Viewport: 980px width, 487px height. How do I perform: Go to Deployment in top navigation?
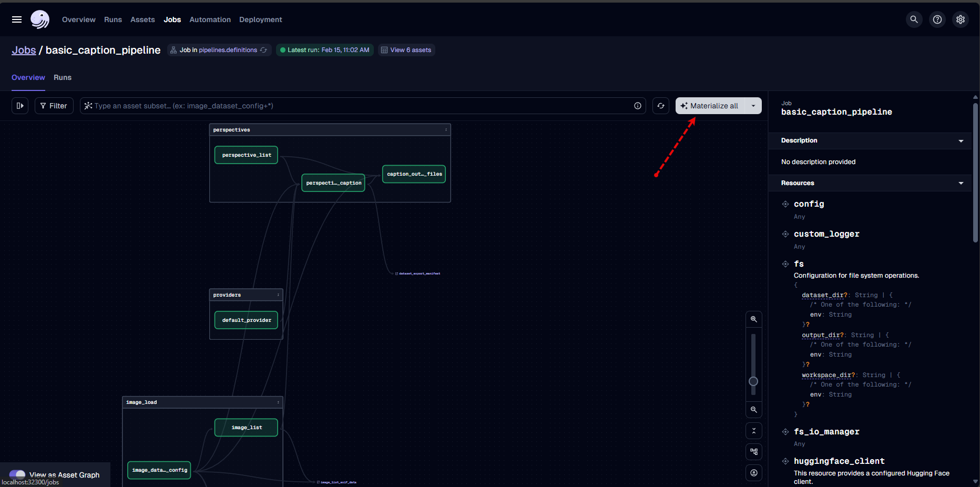(x=261, y=19)
